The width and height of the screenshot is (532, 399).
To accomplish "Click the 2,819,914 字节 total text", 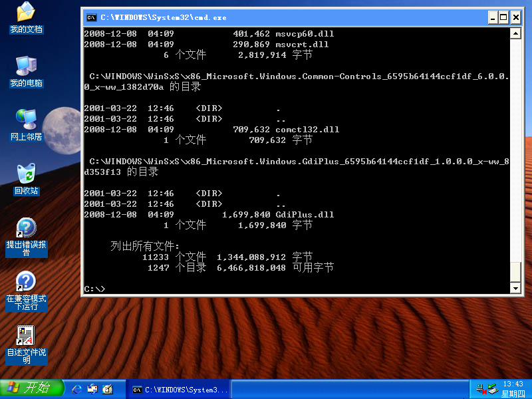I will [275, 55].
